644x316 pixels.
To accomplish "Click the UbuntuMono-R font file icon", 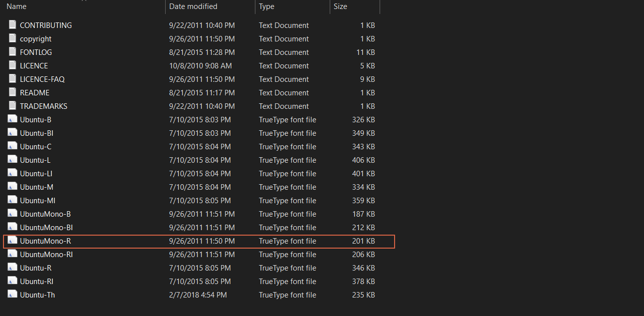I will [x=12, y=240].
